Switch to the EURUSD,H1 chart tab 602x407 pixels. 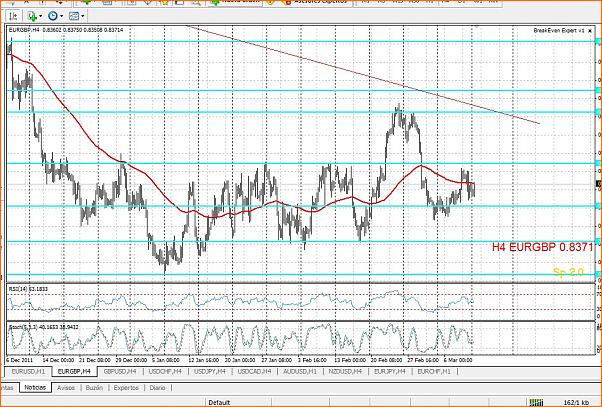click(x=28, y=371)
